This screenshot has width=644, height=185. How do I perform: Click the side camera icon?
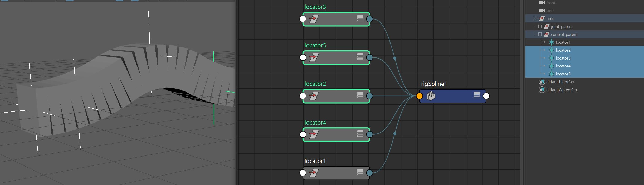pyautogui.click(x=542, y=11)
